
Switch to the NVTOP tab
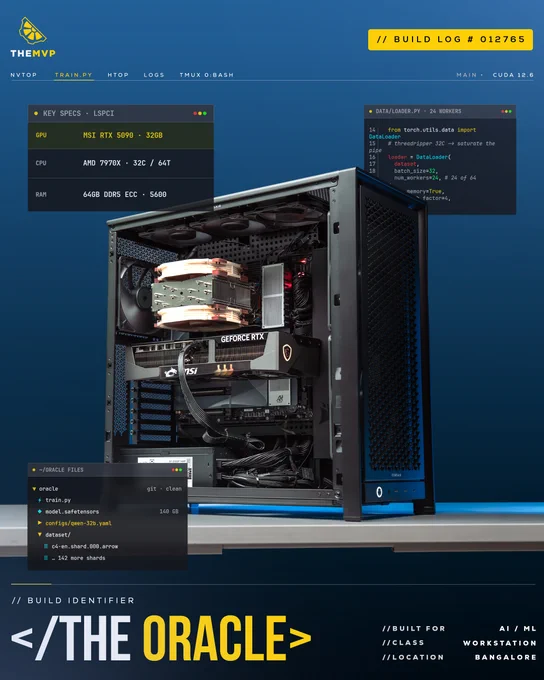tap(24, 75)
